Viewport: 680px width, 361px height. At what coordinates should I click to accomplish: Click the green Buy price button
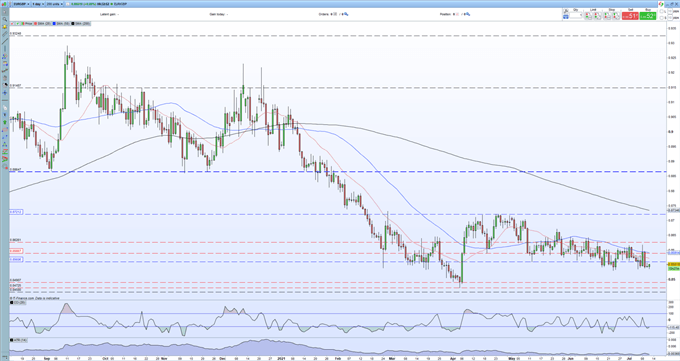[x=648, y=16]
